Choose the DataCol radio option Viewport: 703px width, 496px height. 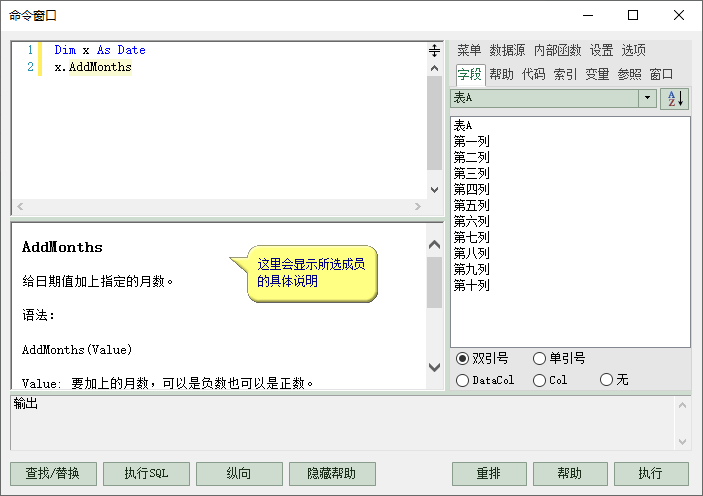pyautogui.click(x=462, y=380)
